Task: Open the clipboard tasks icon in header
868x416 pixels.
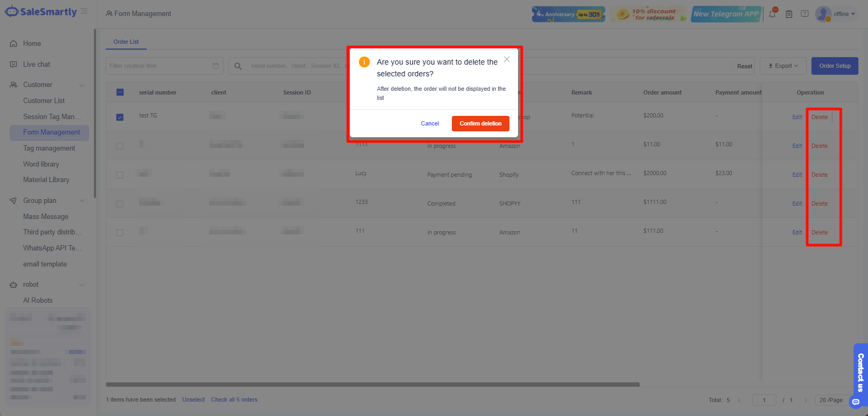Action: click(789, 14)
